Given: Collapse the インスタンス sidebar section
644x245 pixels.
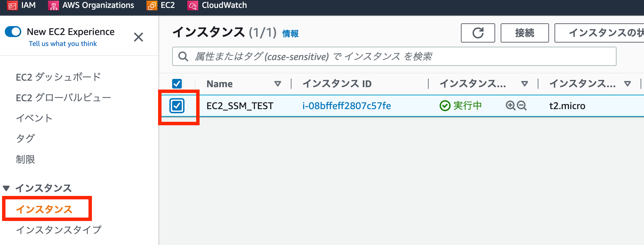Looking at the screenshot, I should click(6, 188).
